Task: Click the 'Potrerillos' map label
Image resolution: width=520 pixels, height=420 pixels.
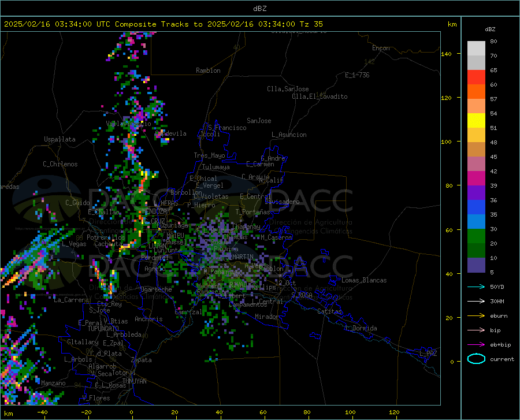Action: point(106,237)
